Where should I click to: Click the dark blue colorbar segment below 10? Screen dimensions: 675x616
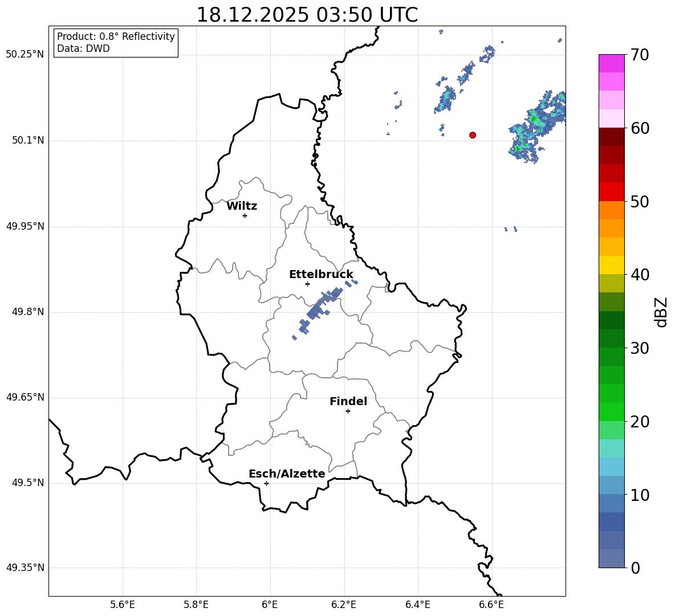[x=611, y=521]
